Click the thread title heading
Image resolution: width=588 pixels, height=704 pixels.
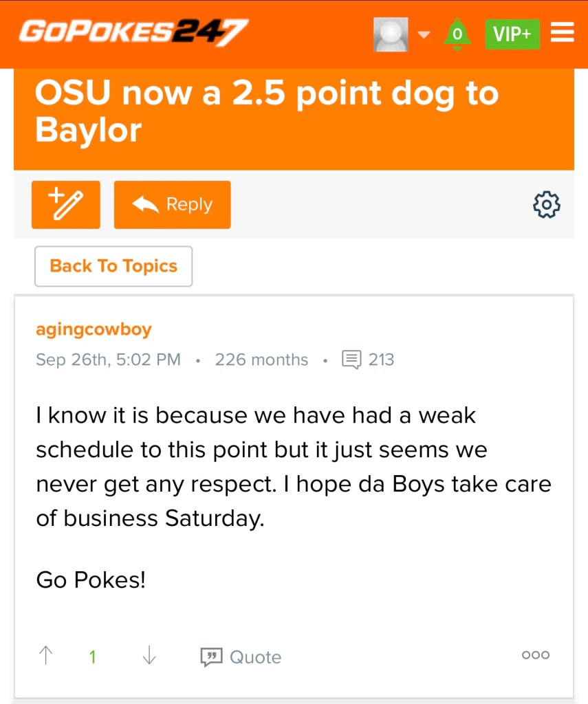pos(267,111)
